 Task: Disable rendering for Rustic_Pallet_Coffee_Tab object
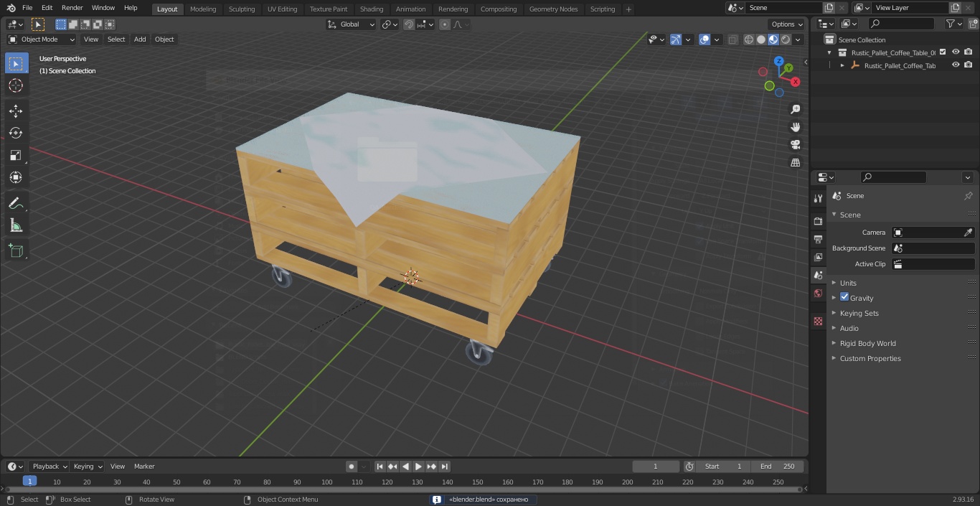969,65
